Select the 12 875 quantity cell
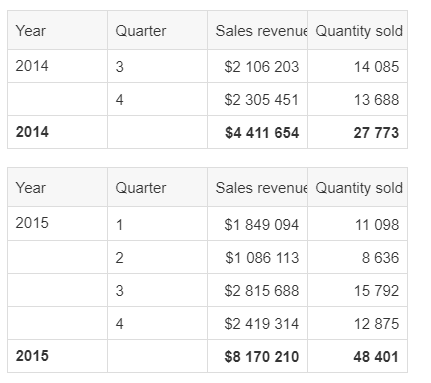This screenshot has height=383, width=431. coord(357,323)
